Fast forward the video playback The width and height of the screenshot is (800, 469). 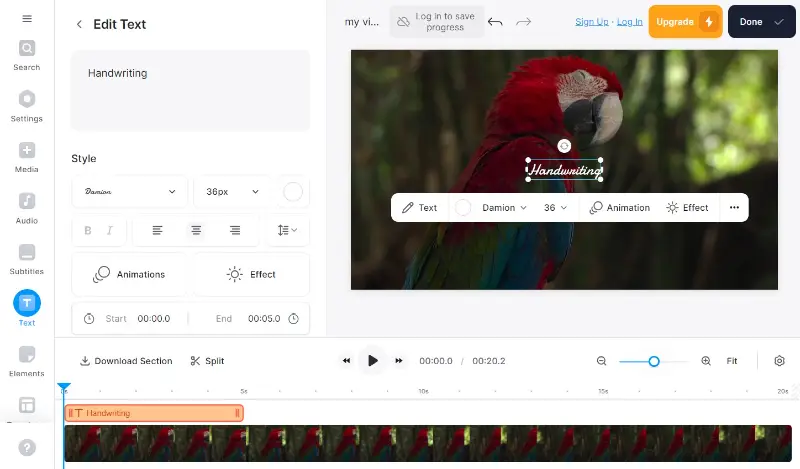399,361
